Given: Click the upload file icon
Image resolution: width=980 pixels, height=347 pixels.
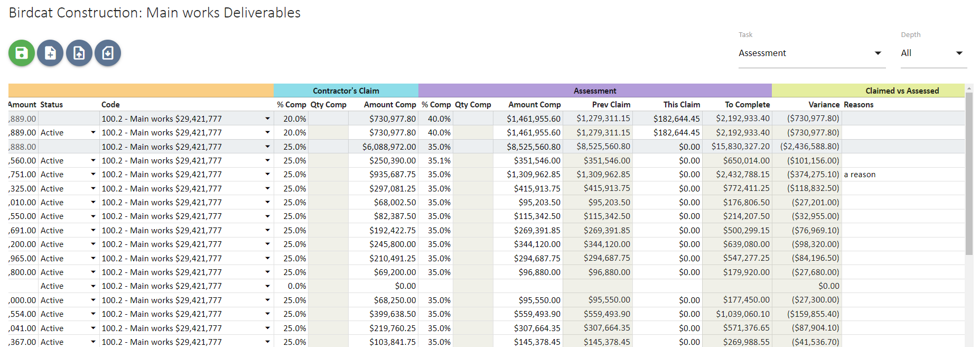Looking at the screenshot, I should pyautogui.click(x=79, y=53).
